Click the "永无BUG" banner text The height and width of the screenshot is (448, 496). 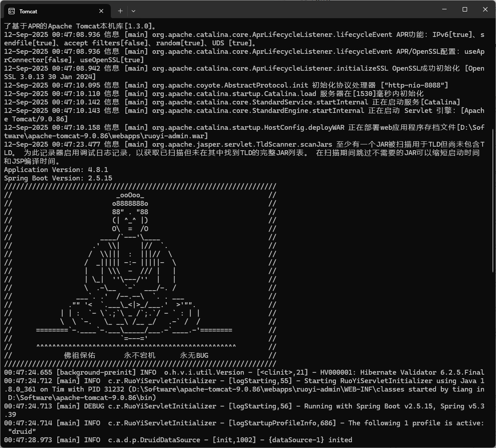tap(194, 356)
